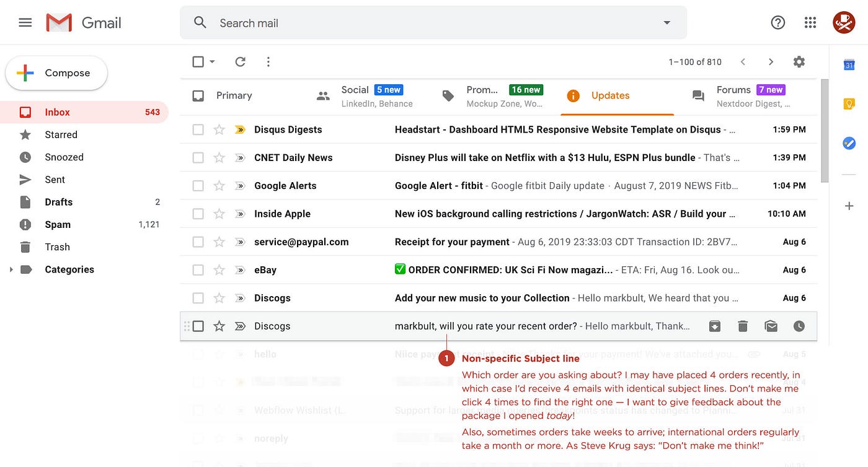The height and width of the screenshot is (467, 868).
Task: Click the Search mail field
Action: tap(433, 23)
